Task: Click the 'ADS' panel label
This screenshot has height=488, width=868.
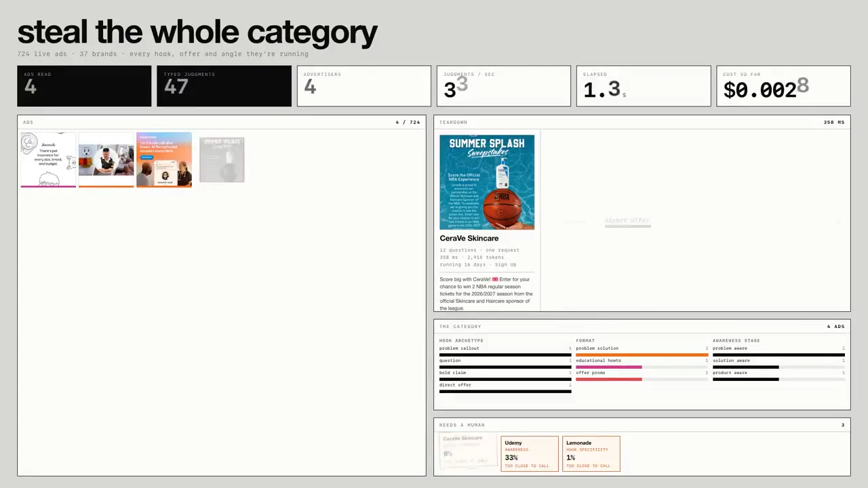Action: [x=28, y=123]
